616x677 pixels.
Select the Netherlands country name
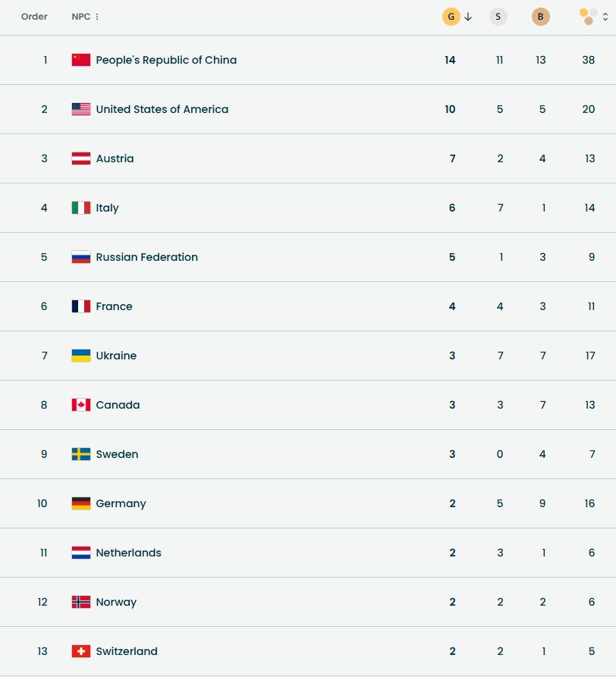click(128, 553)
